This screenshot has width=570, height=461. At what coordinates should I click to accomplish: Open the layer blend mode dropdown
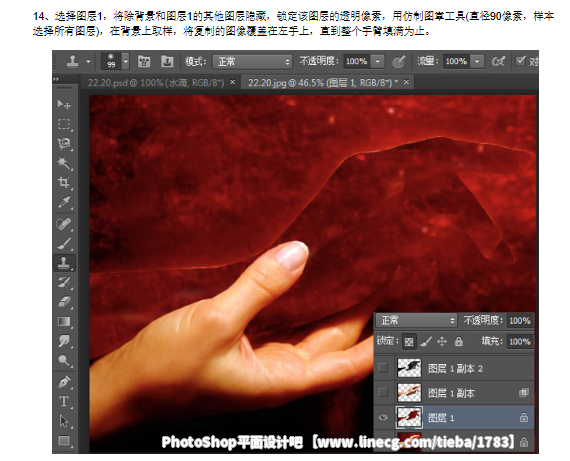click(x=416, y=320)
